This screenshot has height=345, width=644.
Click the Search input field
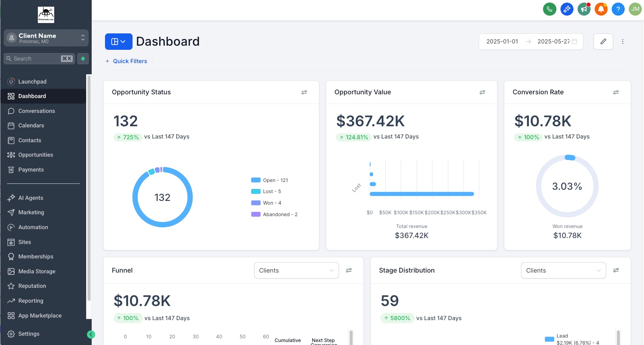(x=39, y=59)
